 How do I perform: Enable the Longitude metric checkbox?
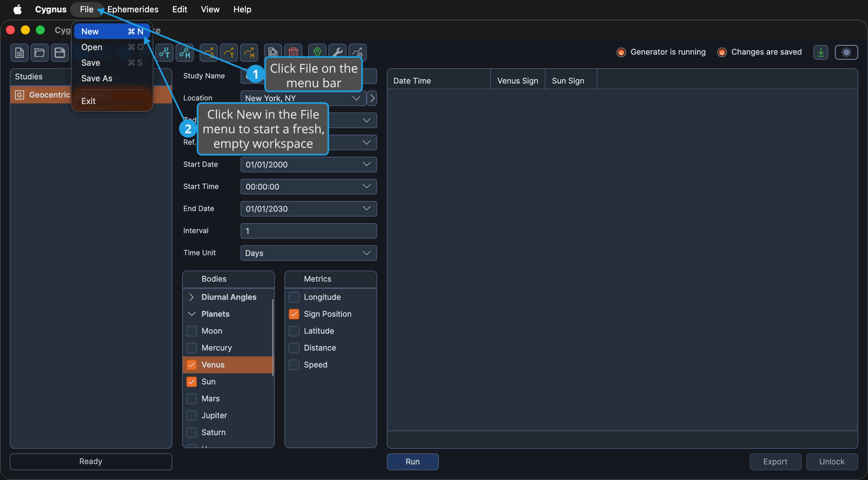coord(294,297)
